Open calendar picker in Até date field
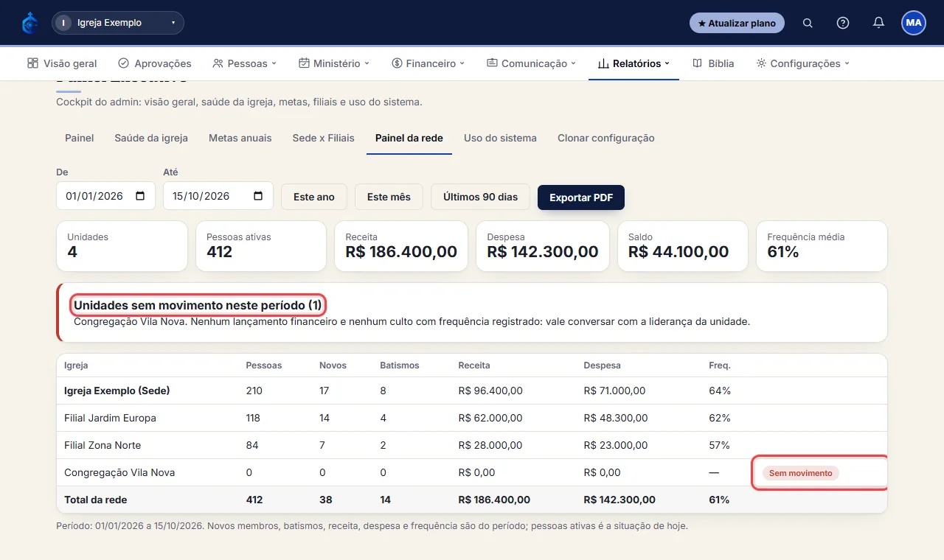 pyautogui.click(x=258, y=196)
